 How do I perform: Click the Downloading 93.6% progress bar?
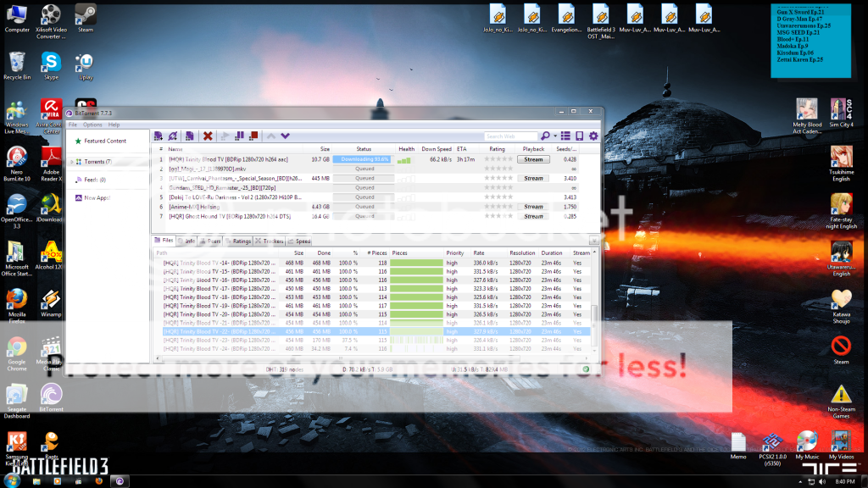coord(361,159)
